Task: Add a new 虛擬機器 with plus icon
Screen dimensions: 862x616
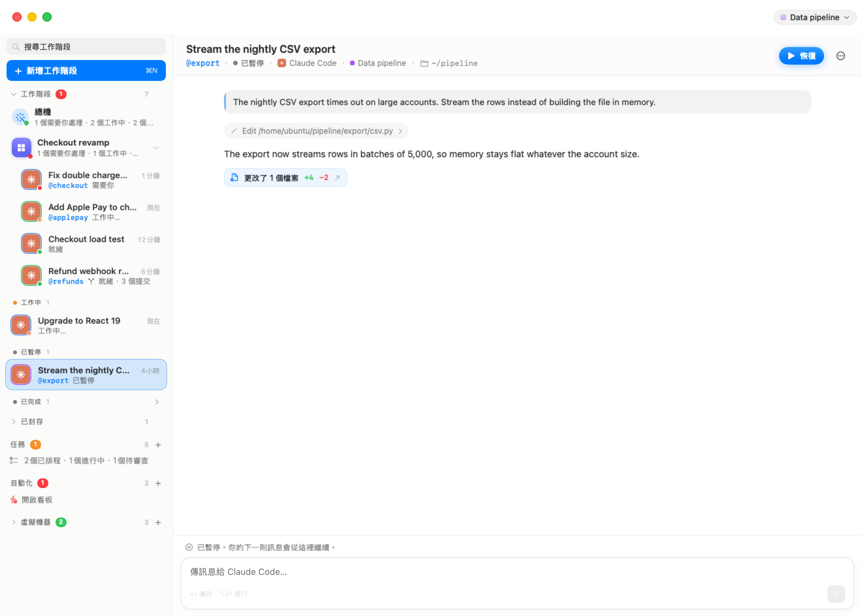Action: [x=158, y=522]
